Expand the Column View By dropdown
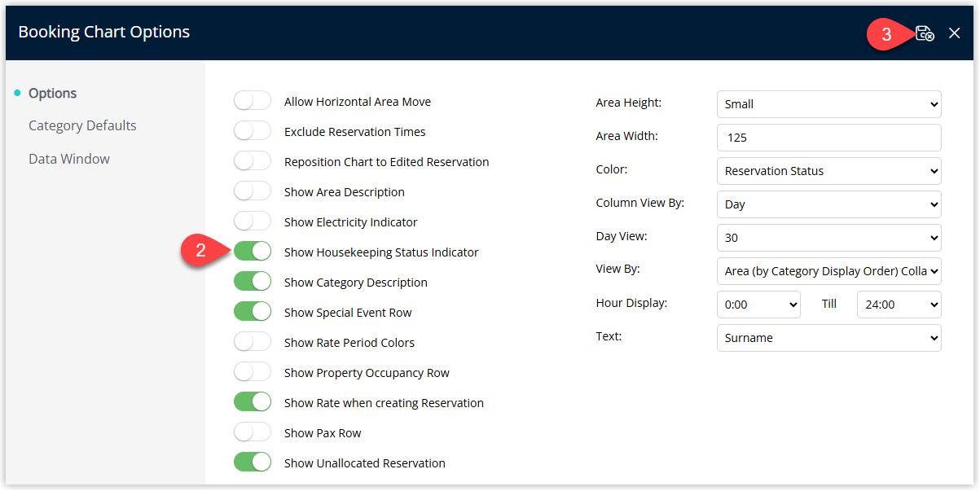The image size is (980, 491). pos(828,204)
